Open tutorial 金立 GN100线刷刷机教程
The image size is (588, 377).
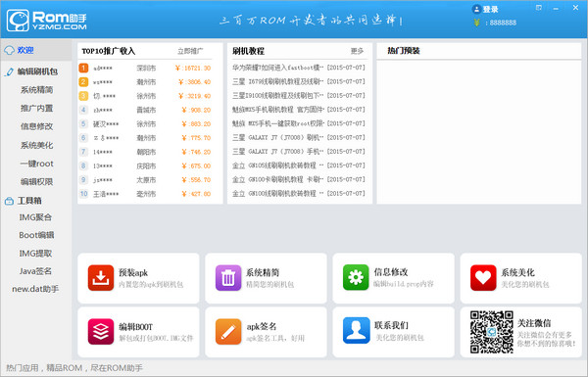[278, 193]
